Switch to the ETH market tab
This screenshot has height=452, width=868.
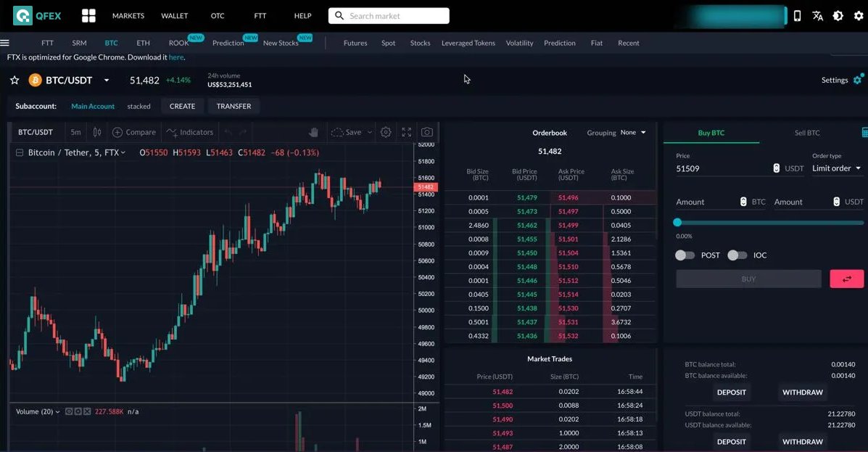(x=143, y=43)
